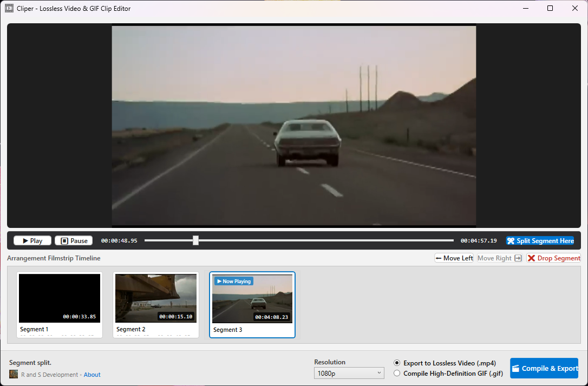Click the 'Segment 2' label text
This screenshot has width=588, height=386.
[x=131, y=329]
